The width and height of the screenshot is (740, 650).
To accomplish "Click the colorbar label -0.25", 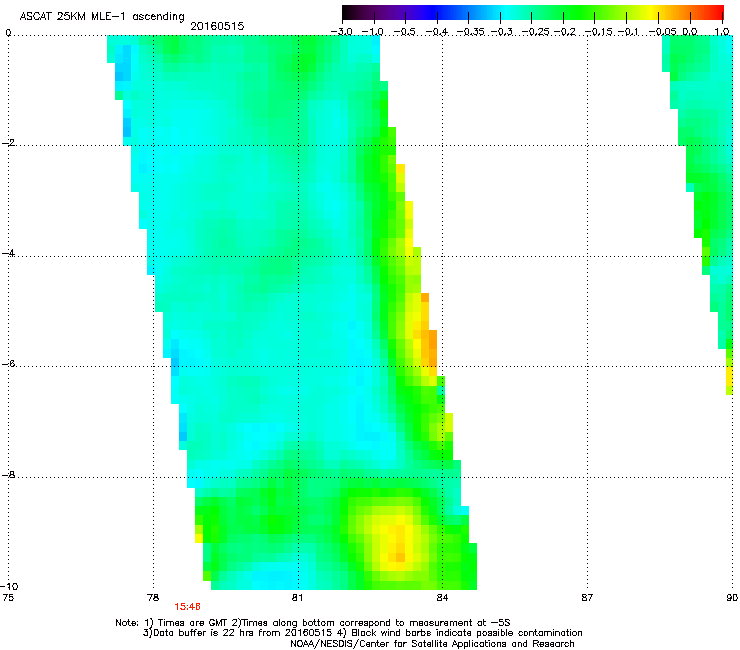I will point(537,32).
